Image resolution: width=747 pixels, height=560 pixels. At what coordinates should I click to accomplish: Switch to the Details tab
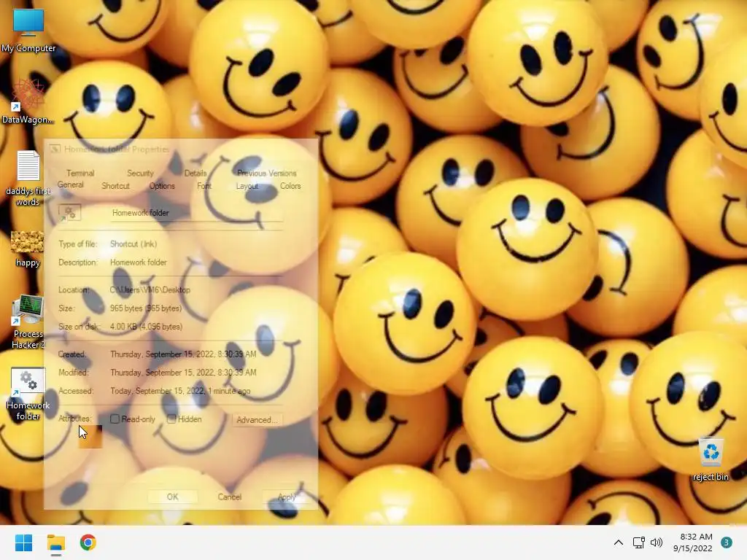tap(196, 174)
